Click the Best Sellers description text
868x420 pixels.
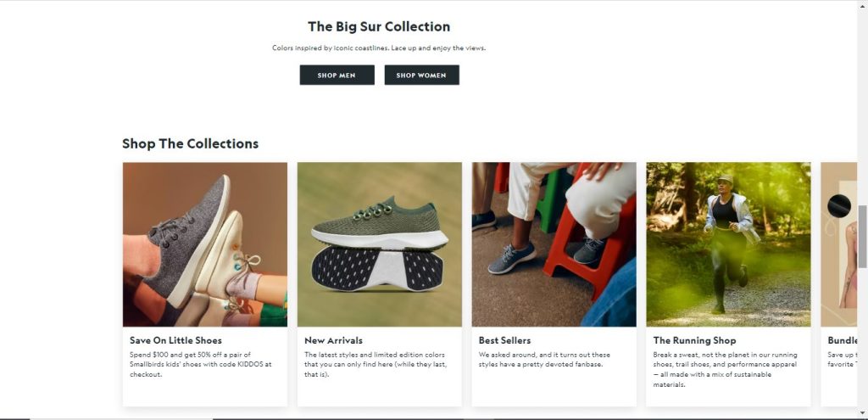543,360
